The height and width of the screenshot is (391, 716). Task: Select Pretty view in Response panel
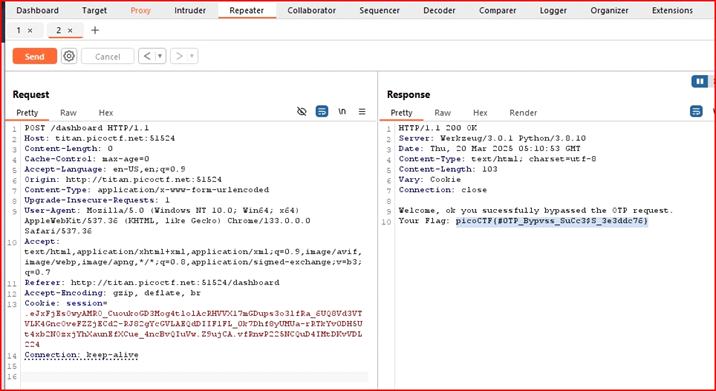tap(401, 112)
